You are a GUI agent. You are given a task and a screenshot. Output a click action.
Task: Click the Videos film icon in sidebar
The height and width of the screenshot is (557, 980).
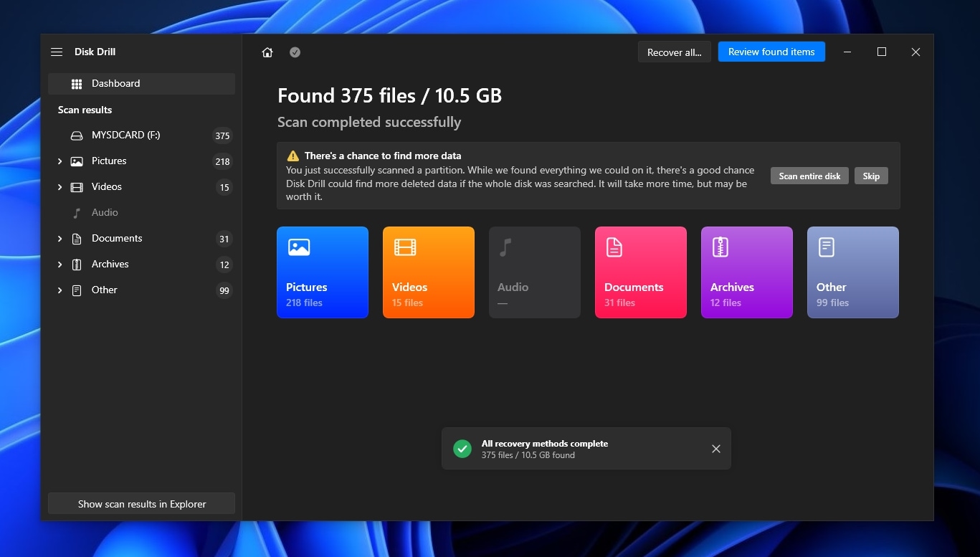[x=77, y=187]
